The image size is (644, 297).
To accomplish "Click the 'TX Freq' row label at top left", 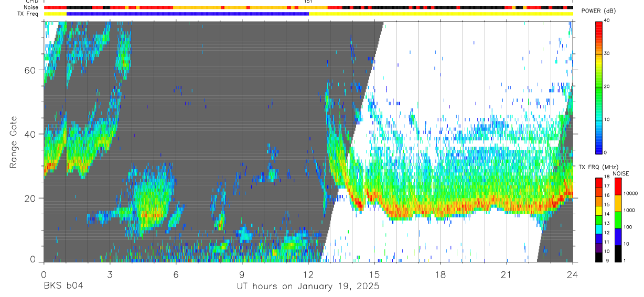I will pos(28,14).
